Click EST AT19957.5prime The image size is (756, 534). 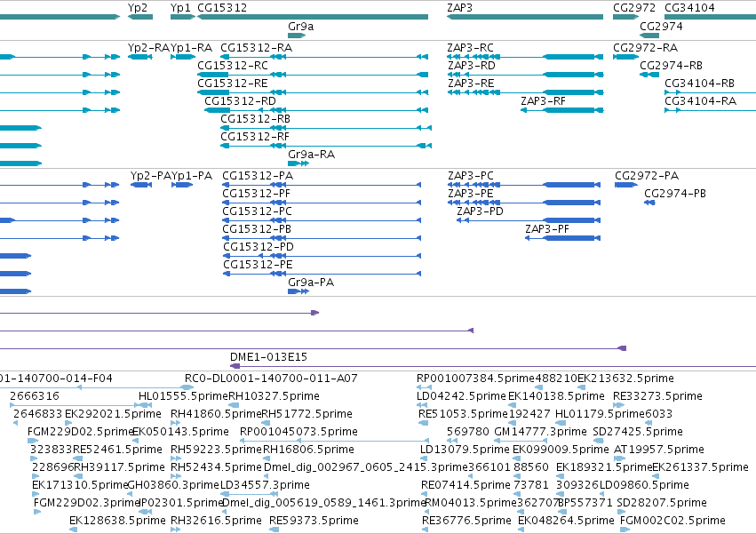(x=659, y=450)
